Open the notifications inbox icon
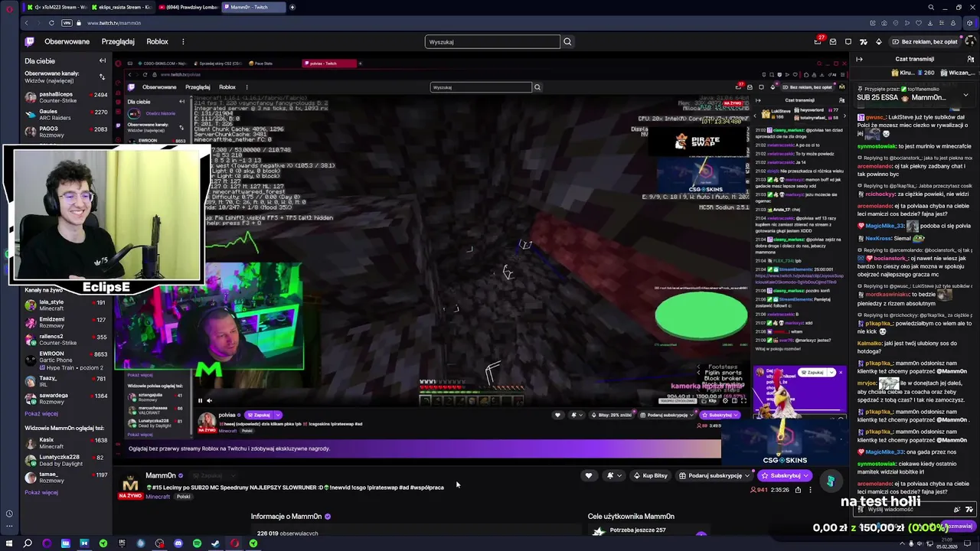The image size is (980, 551). pyautogui.click(x=833, y=42)
